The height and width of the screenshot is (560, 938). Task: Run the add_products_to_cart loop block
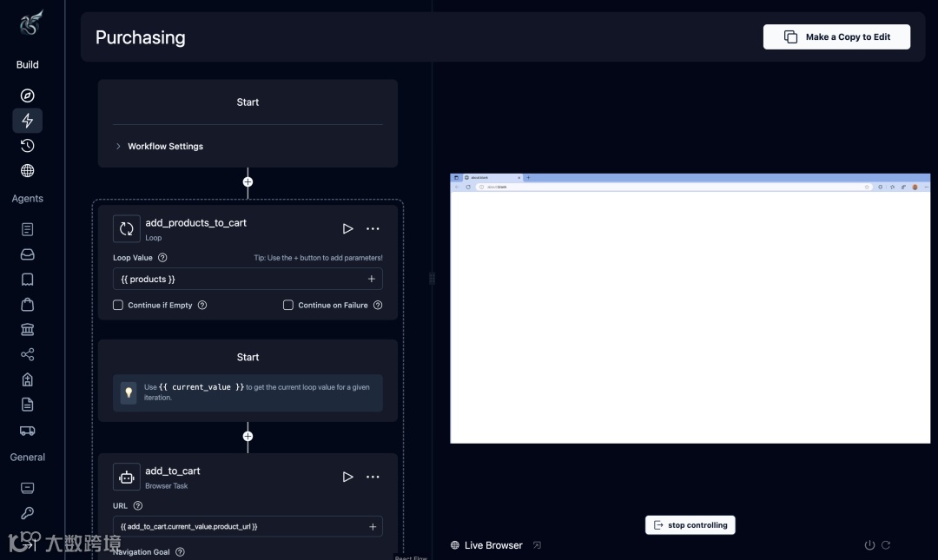[347, 229]
